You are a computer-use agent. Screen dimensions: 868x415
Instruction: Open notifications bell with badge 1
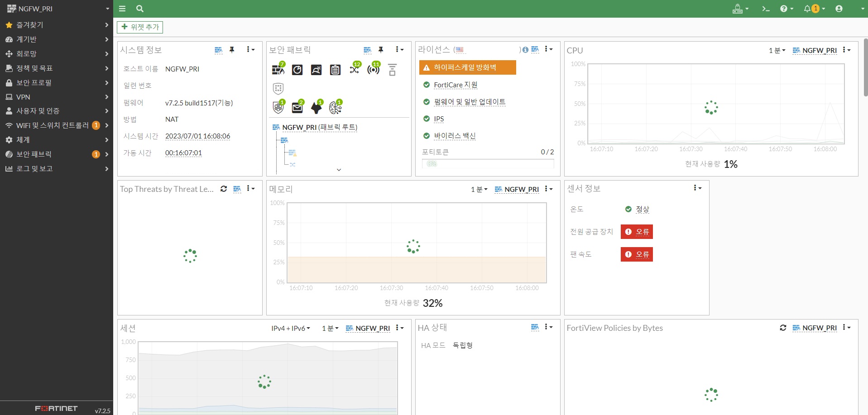pos(814,9)
